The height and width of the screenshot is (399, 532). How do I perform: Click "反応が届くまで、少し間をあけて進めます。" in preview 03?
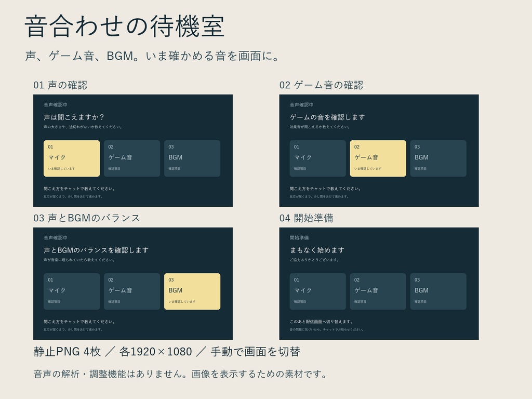pos(73,329)
